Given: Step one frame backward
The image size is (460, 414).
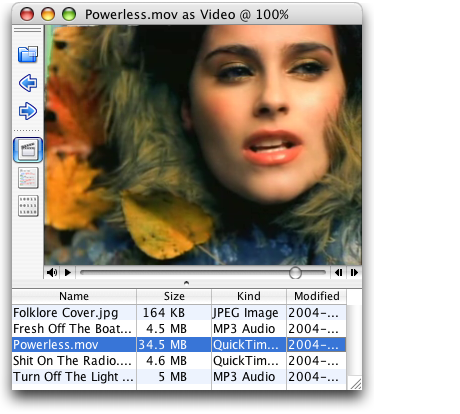Looking at the screenshot, I should (338, 273).
